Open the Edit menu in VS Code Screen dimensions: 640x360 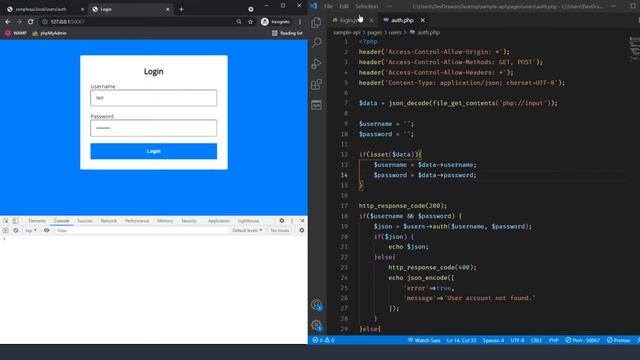click(344, 6)
